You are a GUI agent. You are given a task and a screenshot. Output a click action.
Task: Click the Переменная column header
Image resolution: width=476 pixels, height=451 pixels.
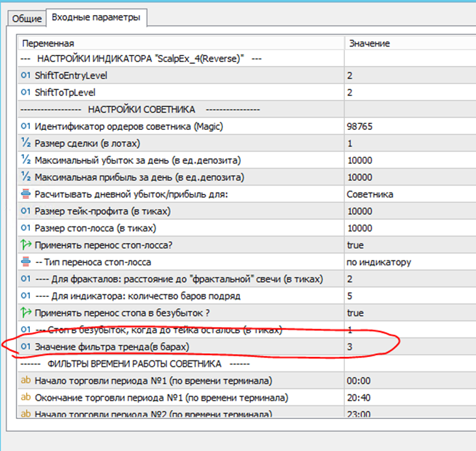point(181,44)
